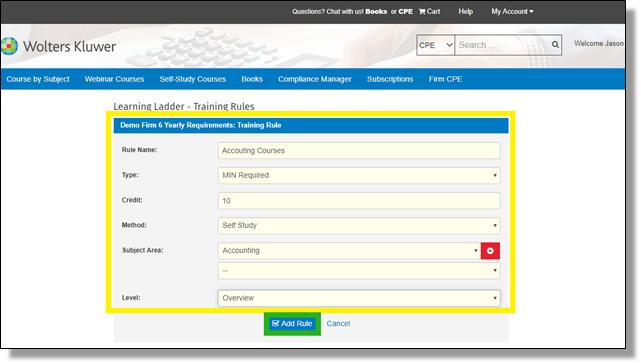This screenshot has width=641, height=364.
Task: Open Compliance Manager menu item
Action: coord(315,79)
